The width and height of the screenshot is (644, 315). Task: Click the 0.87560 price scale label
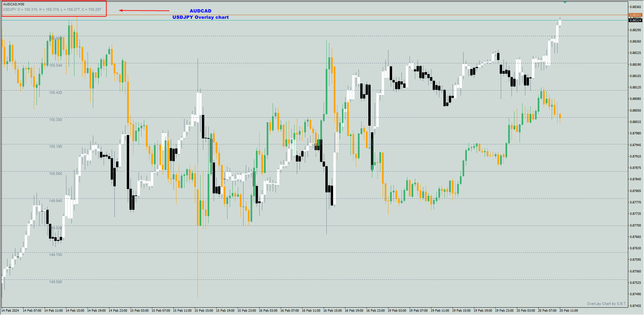tap(636, 271)
